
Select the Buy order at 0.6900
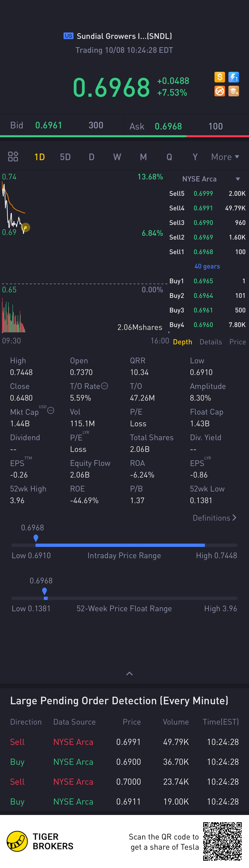(x=124, y=761)
